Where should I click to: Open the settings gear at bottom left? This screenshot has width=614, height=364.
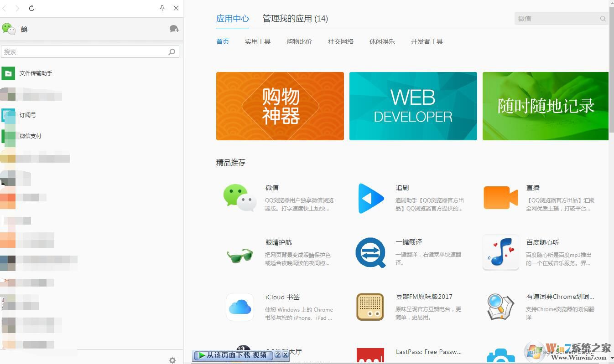coord(172,360)
